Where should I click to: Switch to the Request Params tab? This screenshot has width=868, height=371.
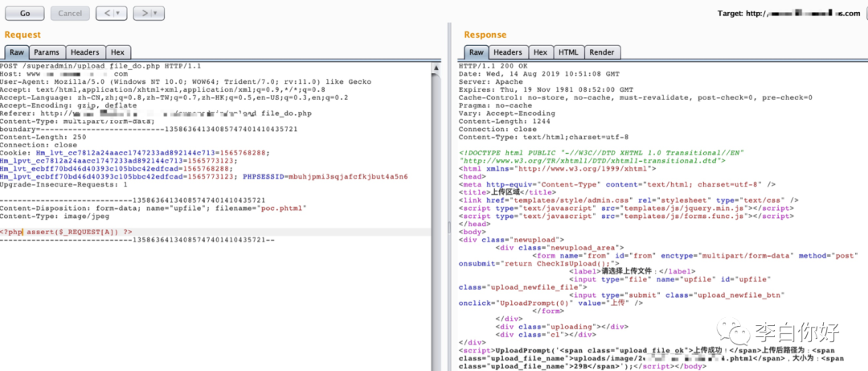point(47,52)
